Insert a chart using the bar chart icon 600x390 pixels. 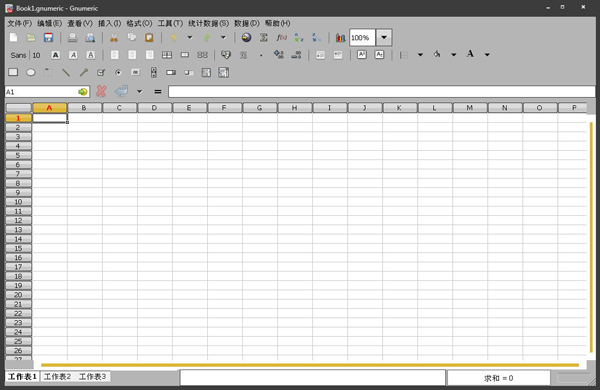coord(341,38)
